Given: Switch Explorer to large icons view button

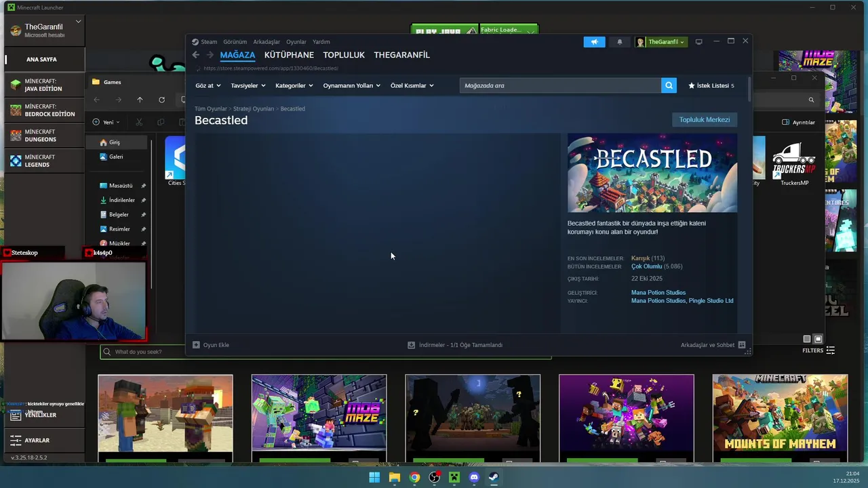Looking at the screenshot, I should 818,339.
